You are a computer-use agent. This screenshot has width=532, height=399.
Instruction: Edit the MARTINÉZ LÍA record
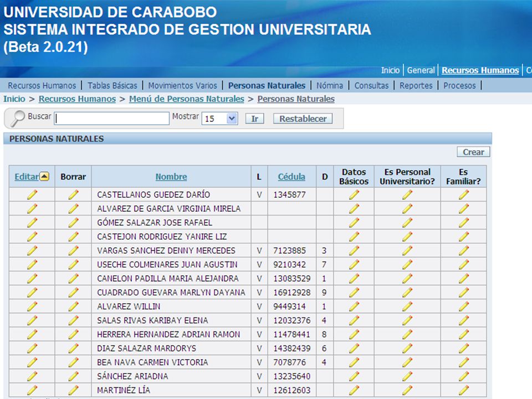(32, 390)
